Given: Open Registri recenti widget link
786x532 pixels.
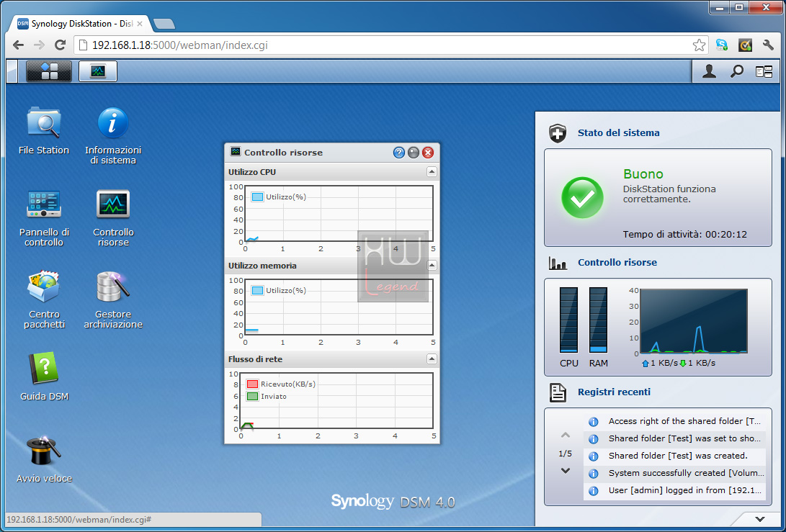Looking at the screenshot, I should click(x=614, y=392).
